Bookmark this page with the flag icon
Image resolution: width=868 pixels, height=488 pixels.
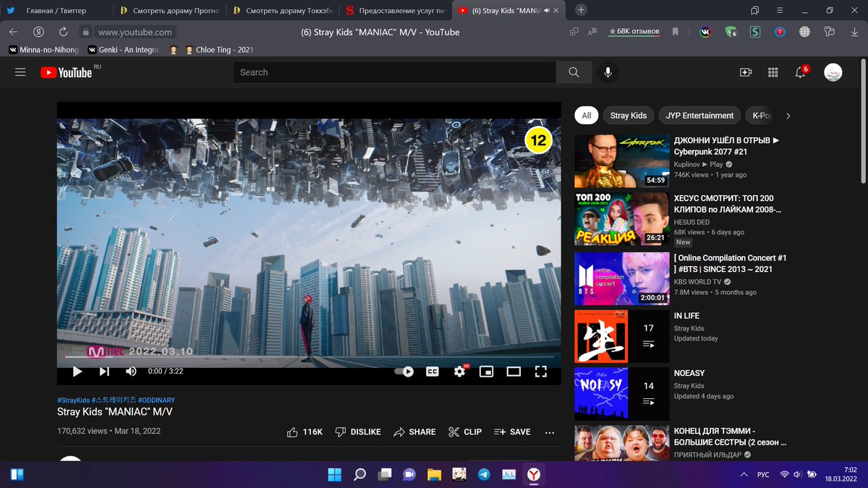tap(675, 32)
